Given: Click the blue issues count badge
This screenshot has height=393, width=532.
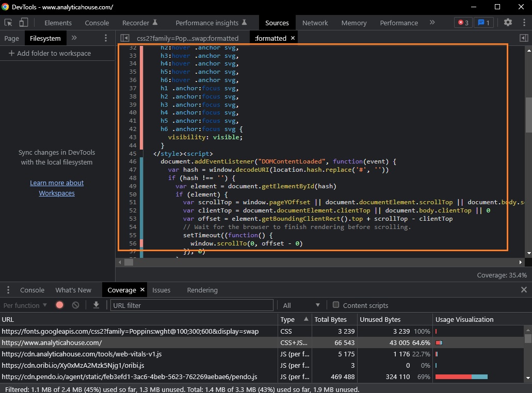Looking at the screenshot, I should click(x=483, y=23).
